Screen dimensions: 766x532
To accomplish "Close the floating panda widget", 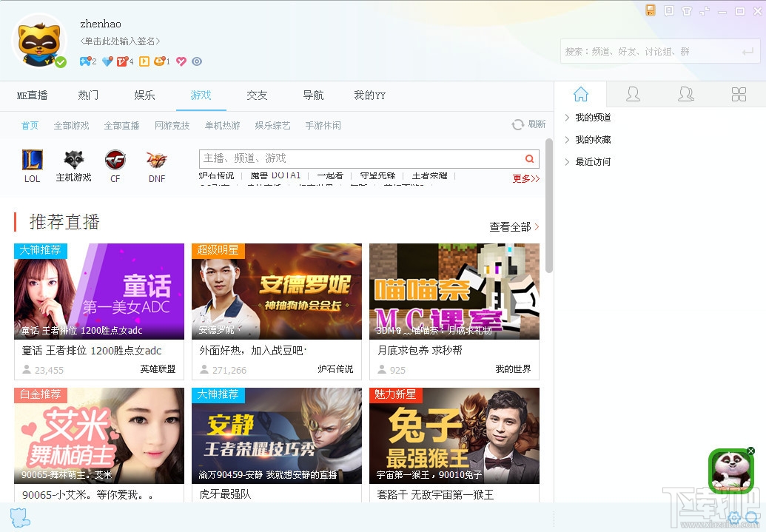I will 751,451.
